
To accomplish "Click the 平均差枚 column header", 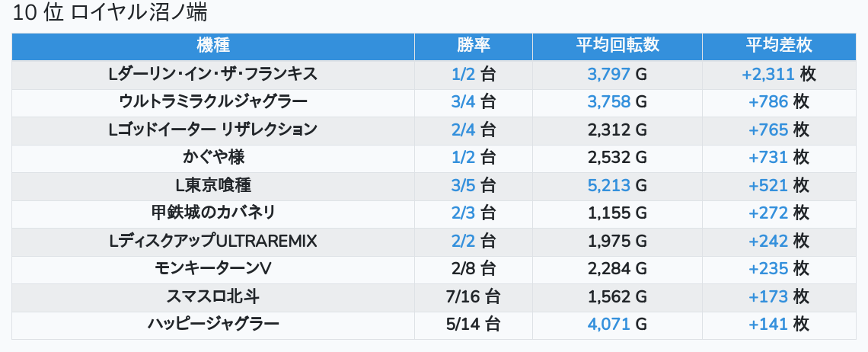I will tap(778, 46).
